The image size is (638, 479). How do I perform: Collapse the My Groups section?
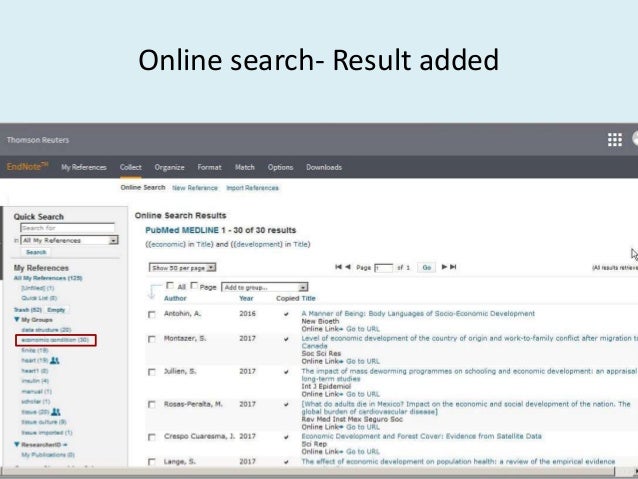click(17, 319)
